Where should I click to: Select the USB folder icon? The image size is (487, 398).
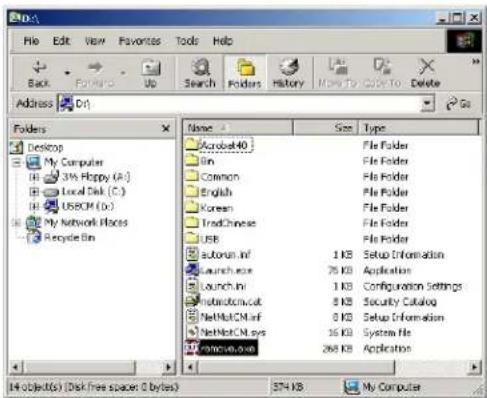click(192, 238)
